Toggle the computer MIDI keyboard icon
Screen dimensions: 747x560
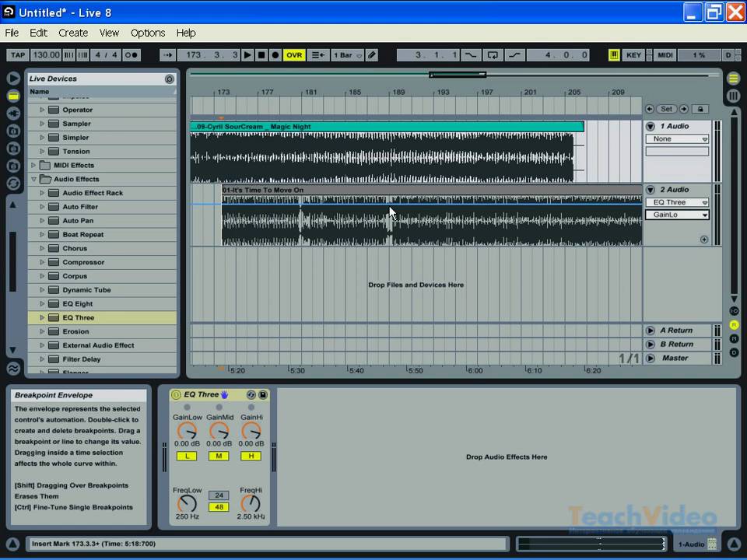pyautogui.click(x=614, y=55)
